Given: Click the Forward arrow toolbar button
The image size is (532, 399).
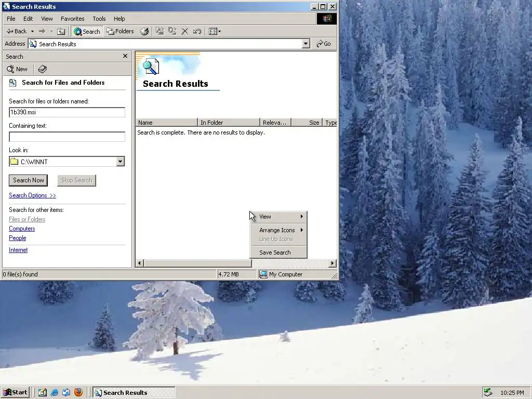Looking at the screenshot, I should pyautogui.click(x=42, y=31).
